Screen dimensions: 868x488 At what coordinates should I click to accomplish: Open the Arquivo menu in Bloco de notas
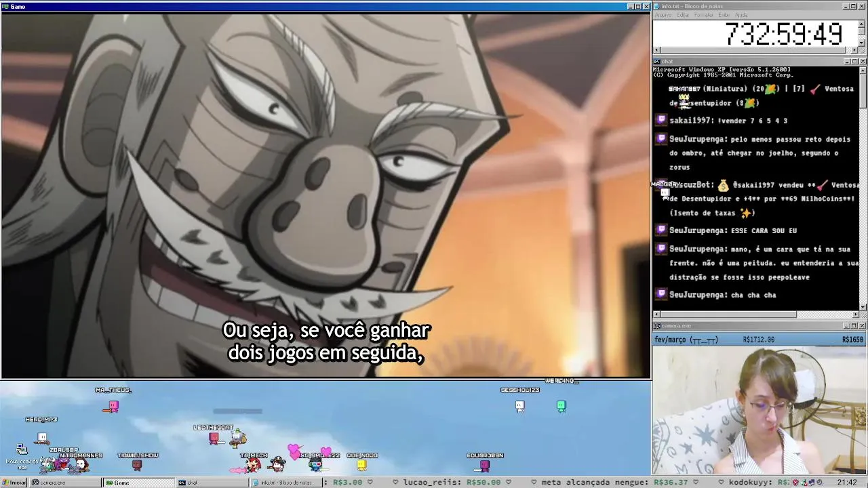[x=663, y=15]
